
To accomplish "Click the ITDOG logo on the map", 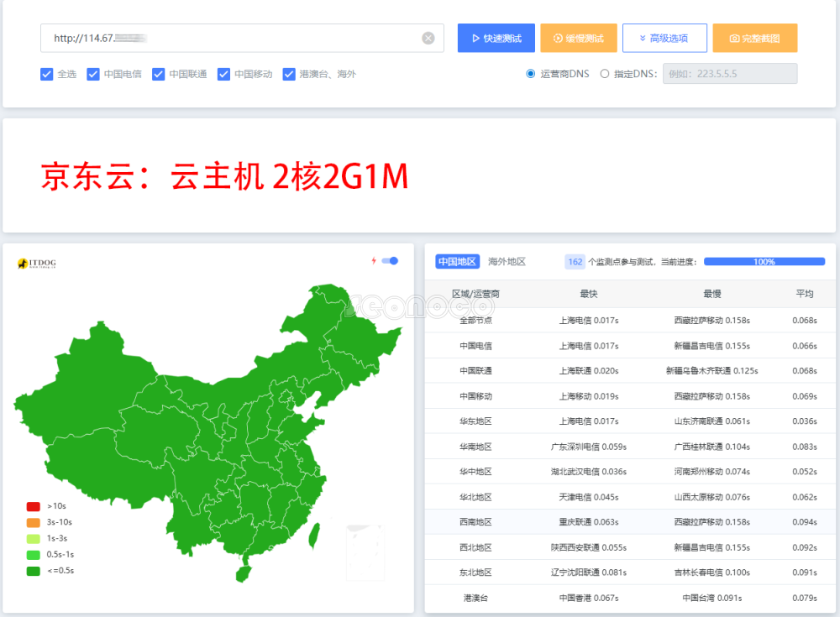I will [x=37, y=264].
